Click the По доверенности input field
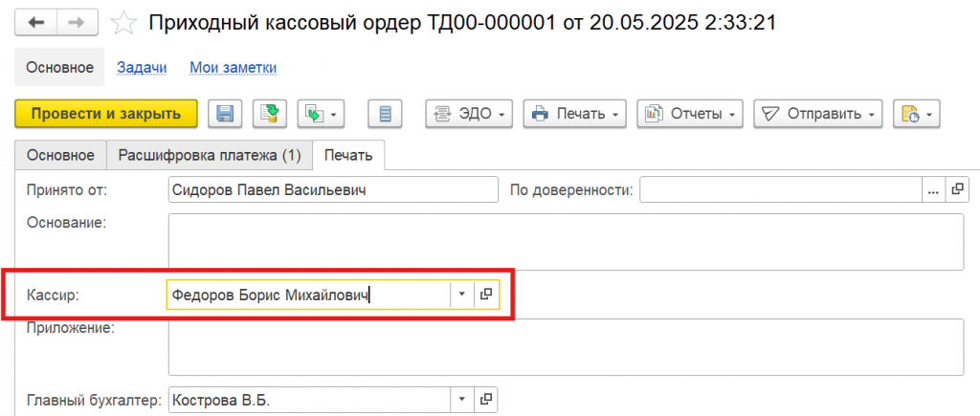Image resolution: width=980 pixels, height=416 pixels. [x=781, y=190]
